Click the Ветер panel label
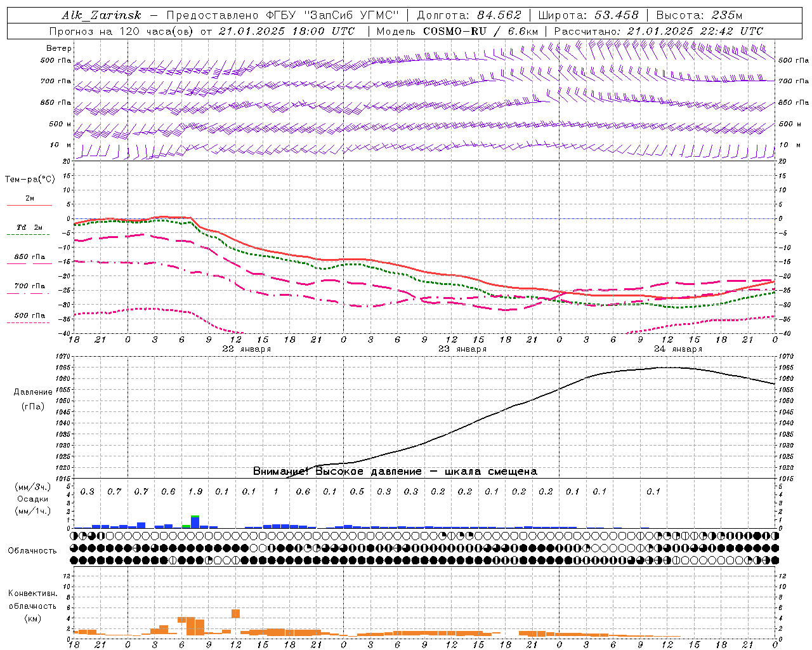 coord(58,48)
